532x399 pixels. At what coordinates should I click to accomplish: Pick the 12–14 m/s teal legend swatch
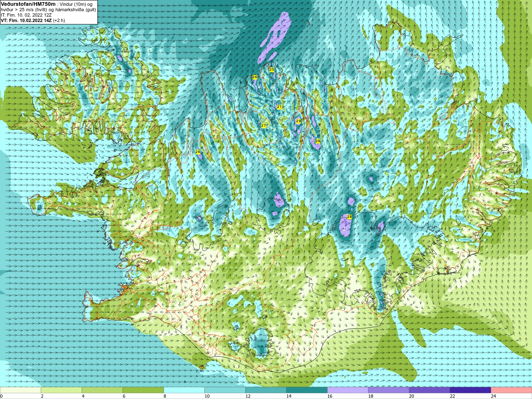[266, 390]
